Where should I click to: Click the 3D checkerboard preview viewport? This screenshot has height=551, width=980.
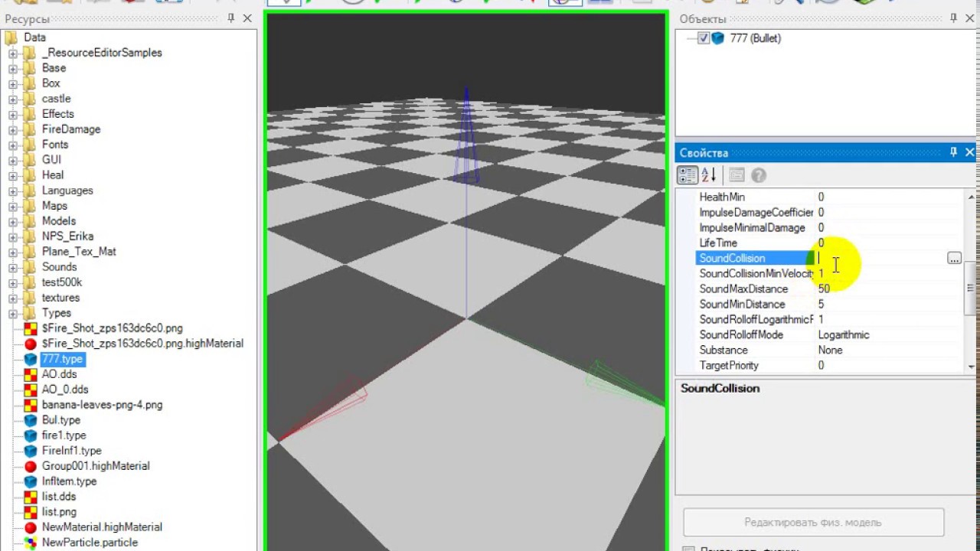pos(466,281)
